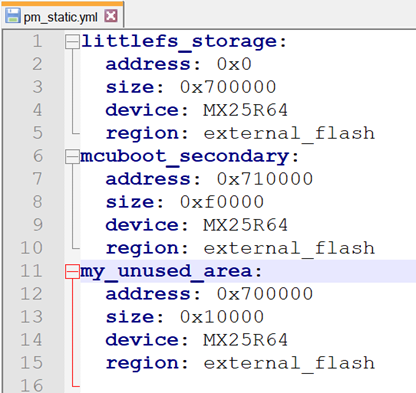Click the 0x700000 size value on line 3
Image resolution: width=416 pixels, height=393 pixels.
coord(228,87)
